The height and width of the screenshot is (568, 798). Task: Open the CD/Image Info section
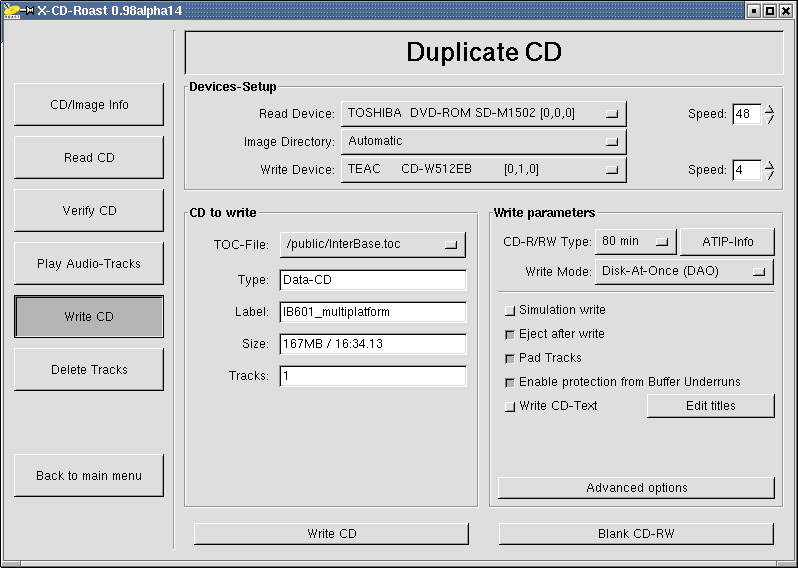pyautogui.click(x=89, y=104)
